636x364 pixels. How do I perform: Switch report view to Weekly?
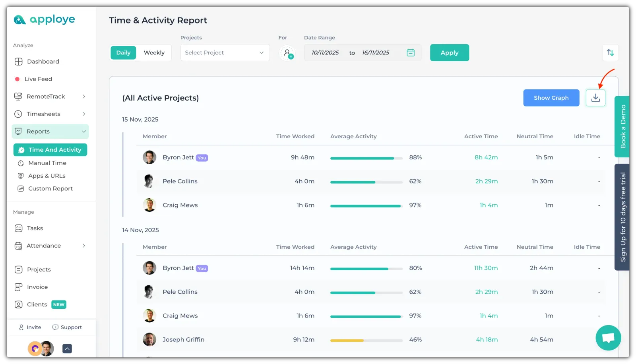pyautogui.click(x=154, y=52)
